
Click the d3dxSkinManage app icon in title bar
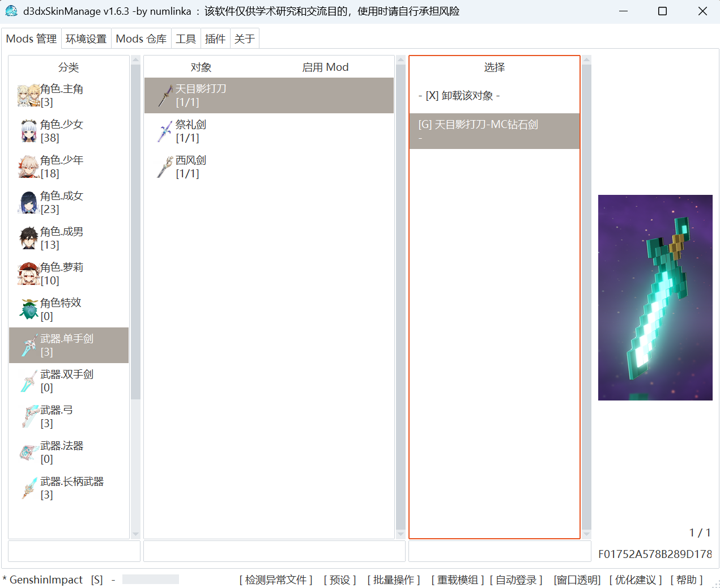point(11,11)
